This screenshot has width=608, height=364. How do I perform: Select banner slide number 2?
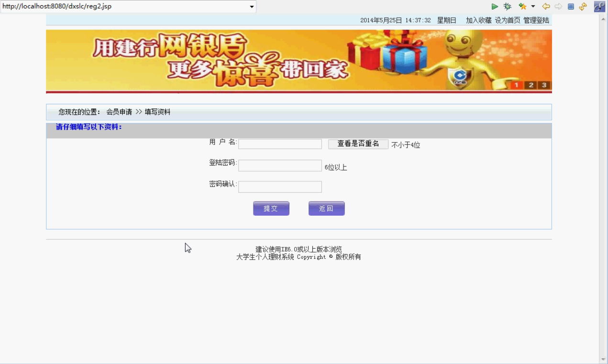click(531, 85)
